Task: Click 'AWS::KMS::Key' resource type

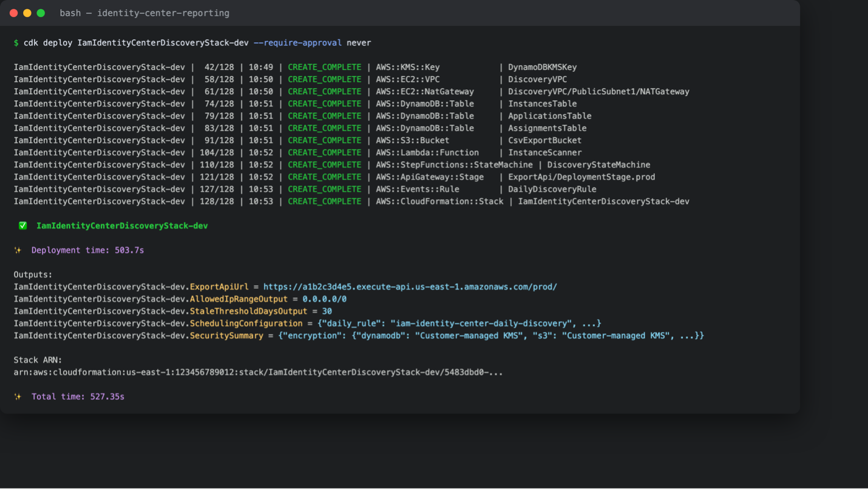Action: pos(408,67)
